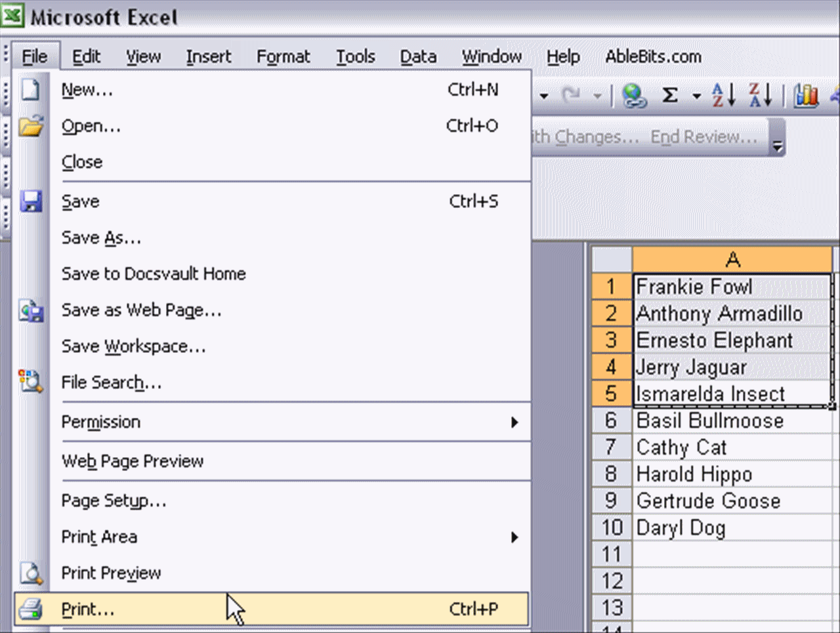Screen dimensions: 840x633
Task: Select Web Page Preview entry
Action: 271,461
